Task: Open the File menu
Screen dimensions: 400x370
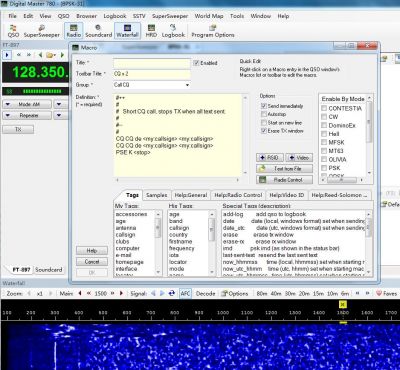Action: 12,16
